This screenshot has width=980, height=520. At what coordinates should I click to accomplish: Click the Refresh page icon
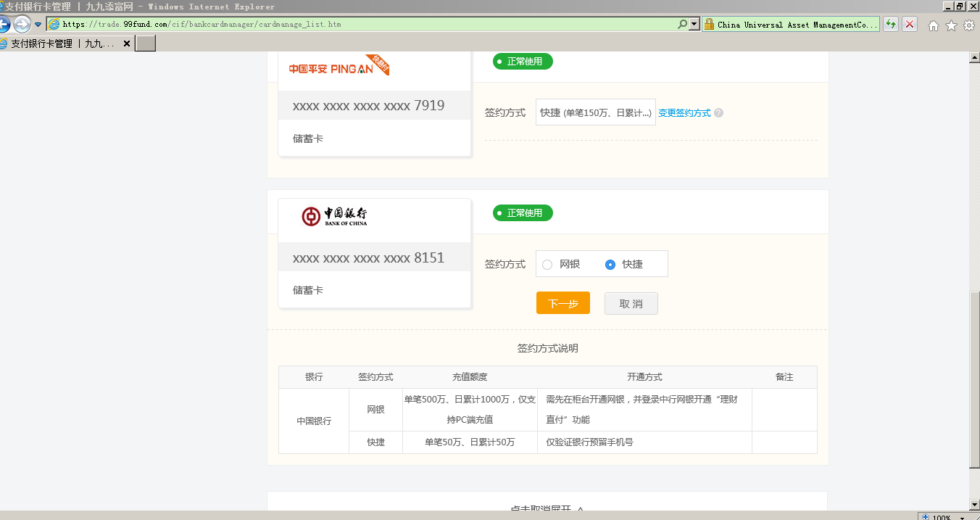pyautogui.click(x=891, y=24)
